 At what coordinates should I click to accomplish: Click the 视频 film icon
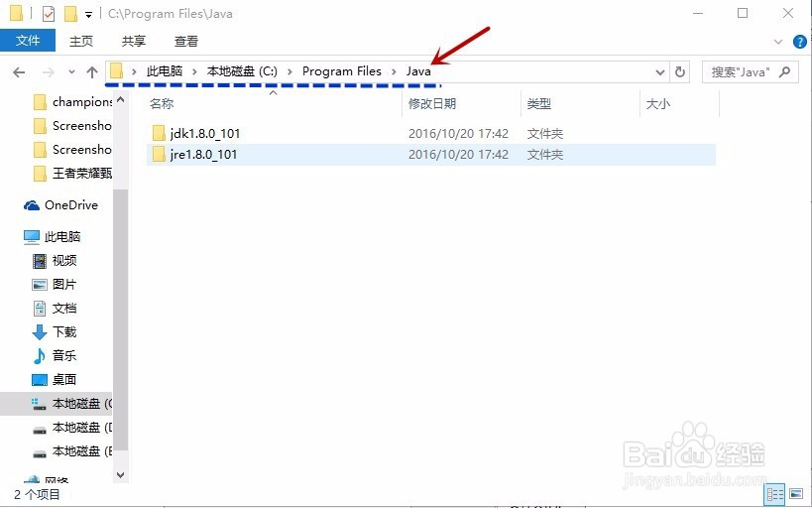pos(40,261)
